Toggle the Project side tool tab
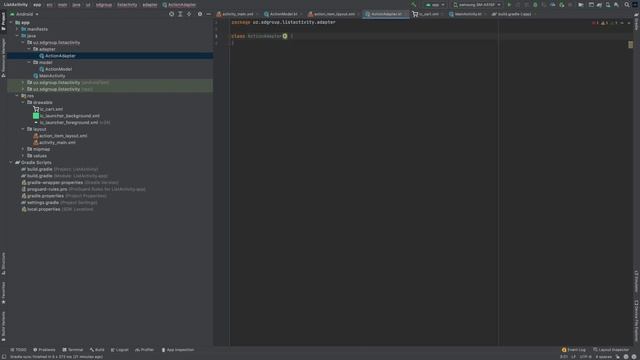The image size is (640, 360). point(3,21)
